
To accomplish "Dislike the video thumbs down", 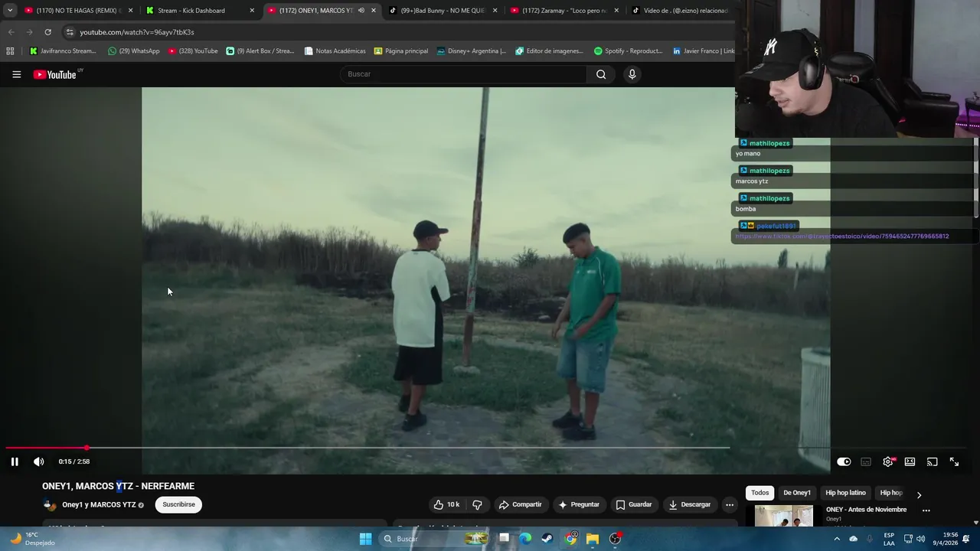I will coord(478,504).
